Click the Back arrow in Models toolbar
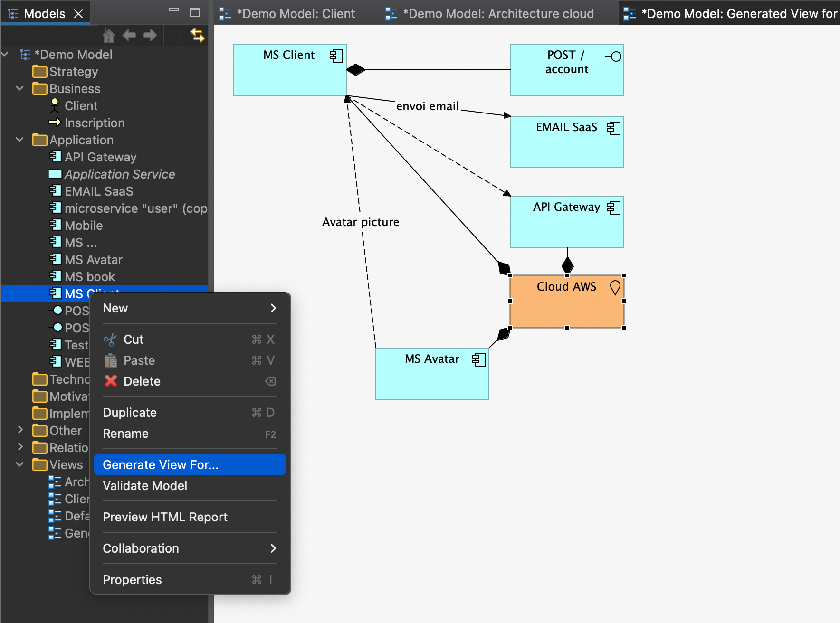 coord(129,35)
